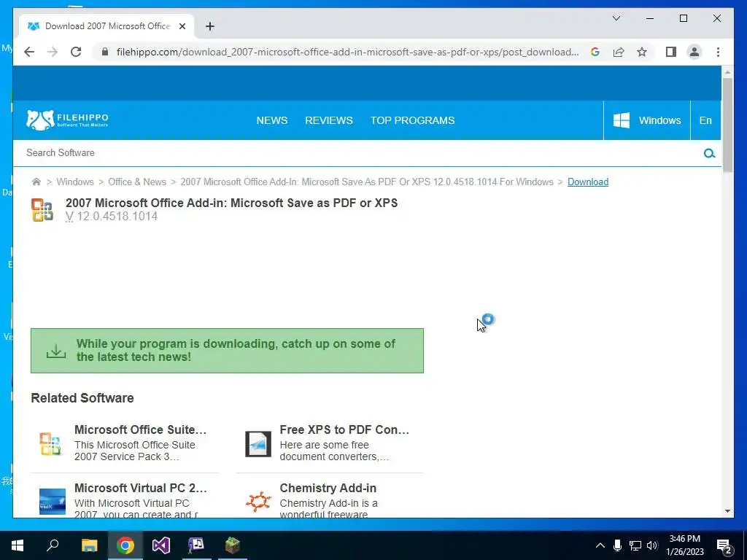Click the download arrow icon in green banner
Screen dimensions: 747x560
56,351
